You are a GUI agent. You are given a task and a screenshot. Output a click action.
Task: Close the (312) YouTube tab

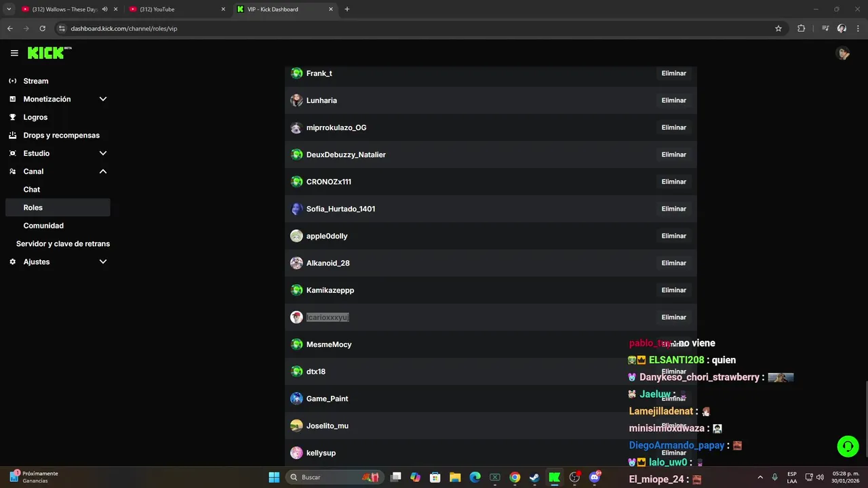pyautogui.click(x=223, y=9)
